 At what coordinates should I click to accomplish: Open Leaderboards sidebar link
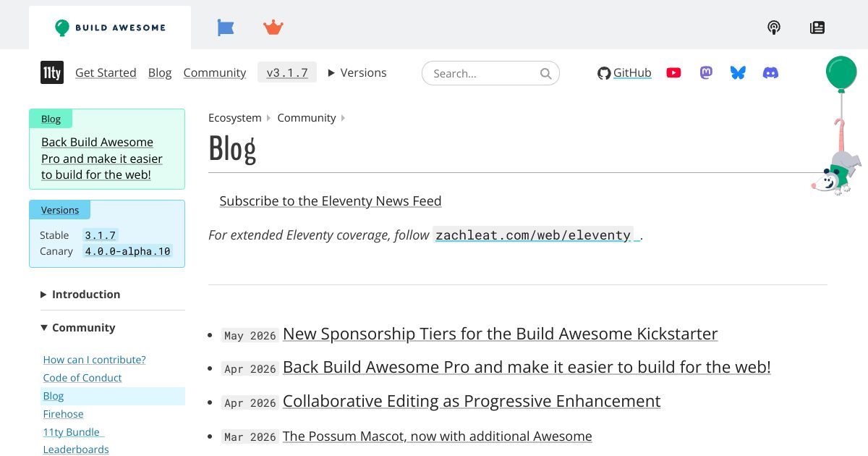(x=76, y=449)
